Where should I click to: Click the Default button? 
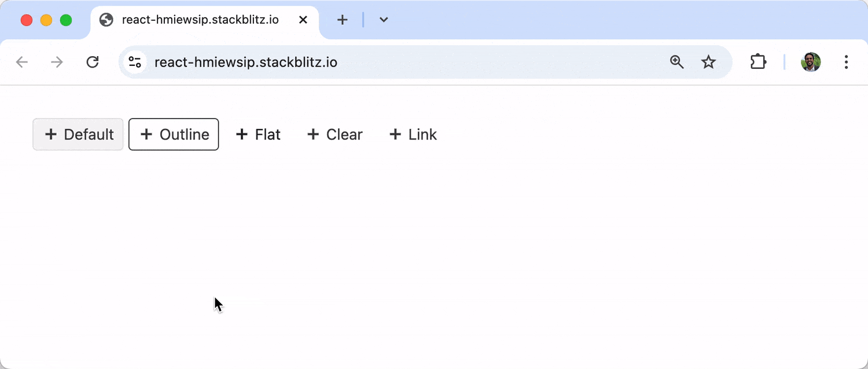tap(78, 134)
